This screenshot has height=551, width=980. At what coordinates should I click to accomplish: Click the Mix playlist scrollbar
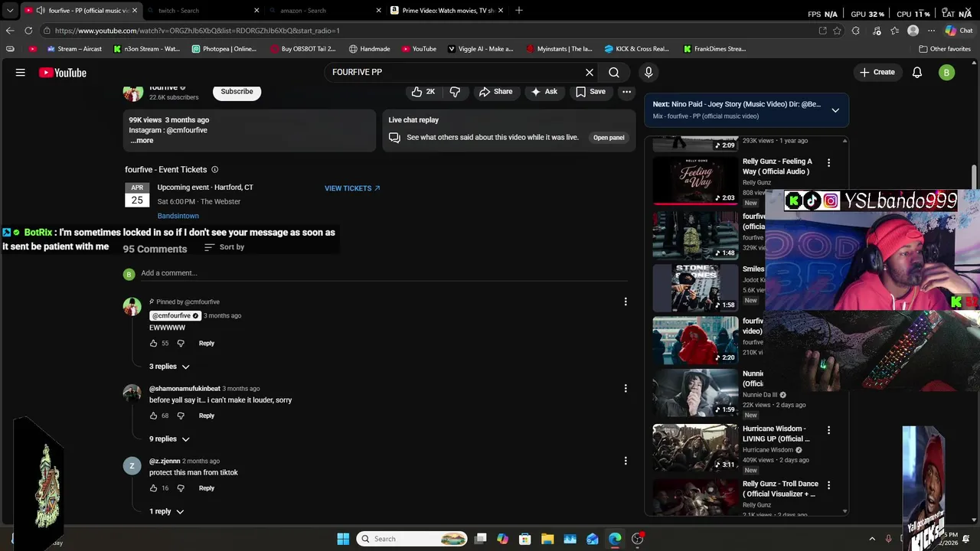845,326
